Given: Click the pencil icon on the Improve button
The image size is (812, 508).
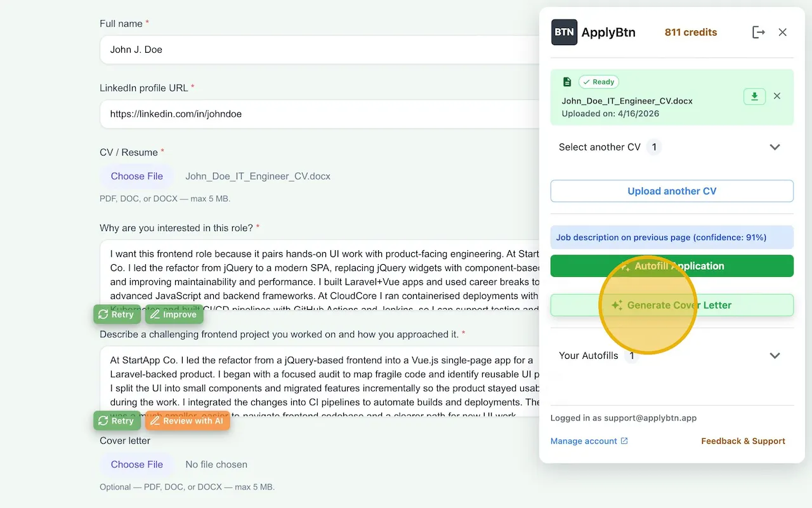Looking at the screenshot, I should 155,314.
